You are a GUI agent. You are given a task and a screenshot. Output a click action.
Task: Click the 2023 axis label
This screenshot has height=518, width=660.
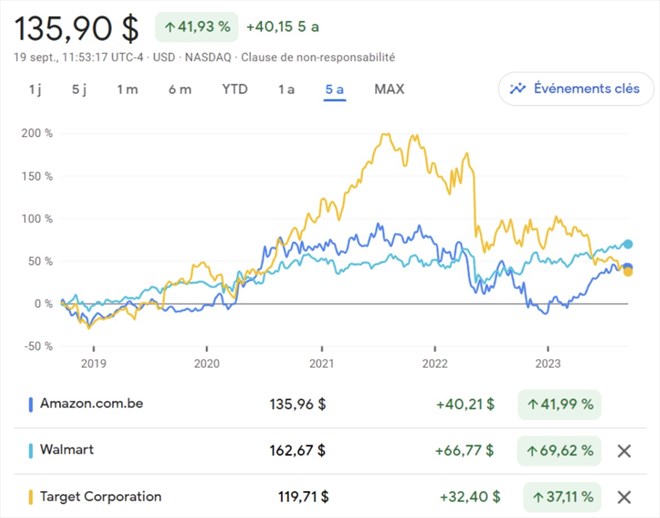pos(548,364)
